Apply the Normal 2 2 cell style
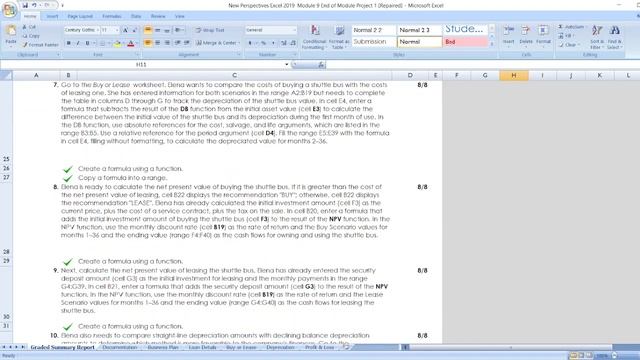Viewport: 640px width, 360px height. [x=373, y=30]
